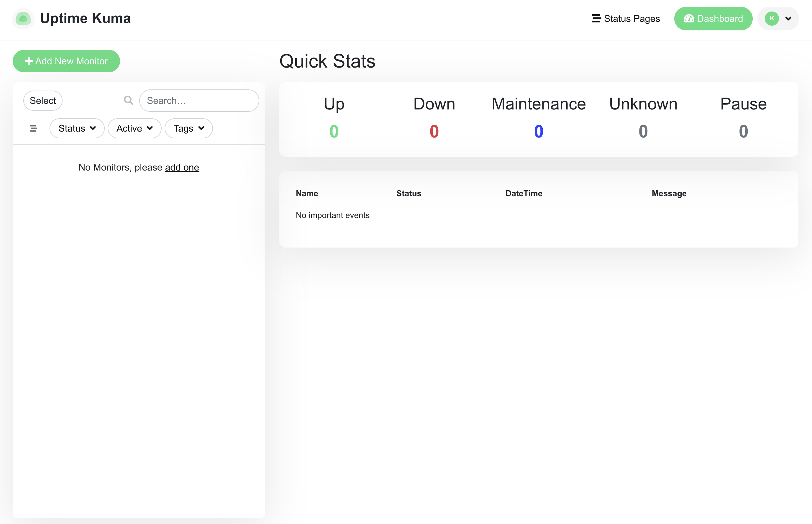Click the Maintenance label in Quick Stats

tap(539, 104)
